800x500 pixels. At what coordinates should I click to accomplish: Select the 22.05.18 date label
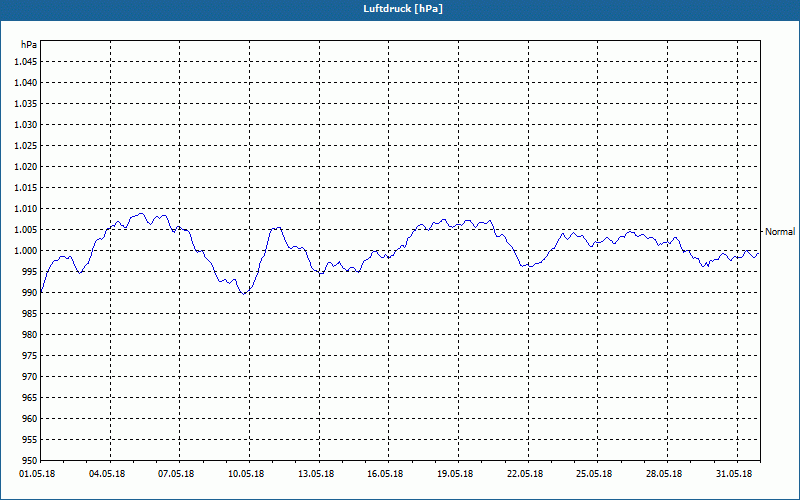click(x=525, y=473)
